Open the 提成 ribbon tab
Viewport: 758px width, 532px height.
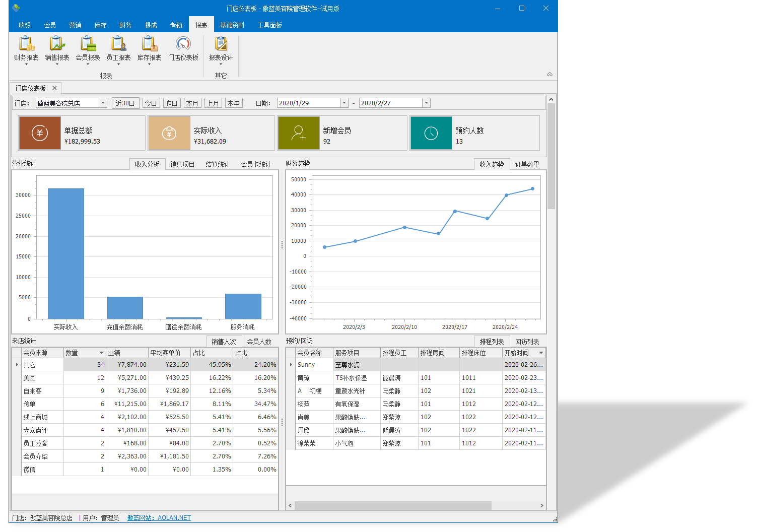151,25
